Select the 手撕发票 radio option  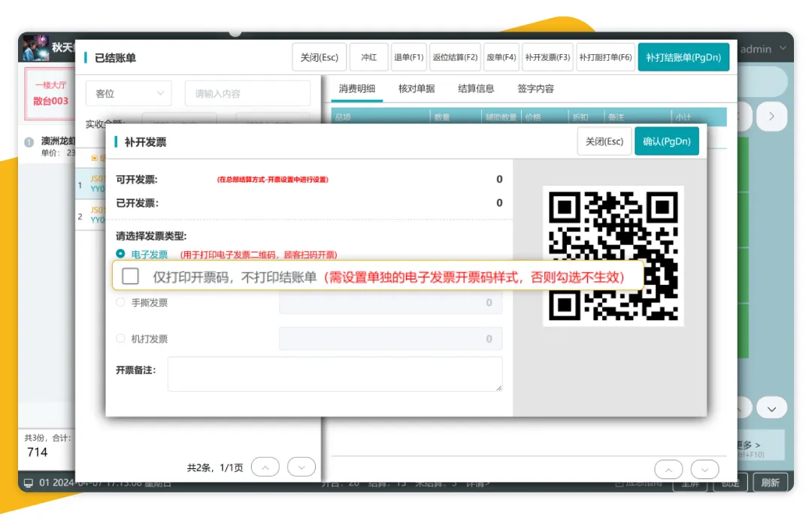tap(120, 302)
